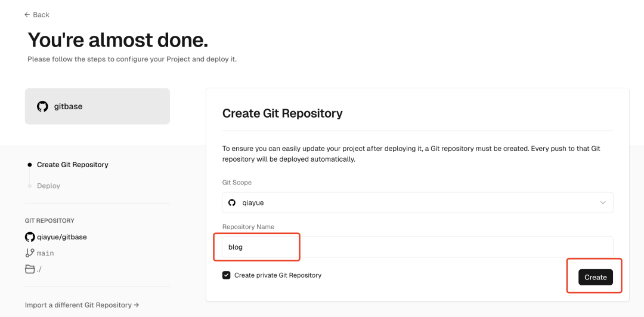Click the main branch label

pos(45,253)
